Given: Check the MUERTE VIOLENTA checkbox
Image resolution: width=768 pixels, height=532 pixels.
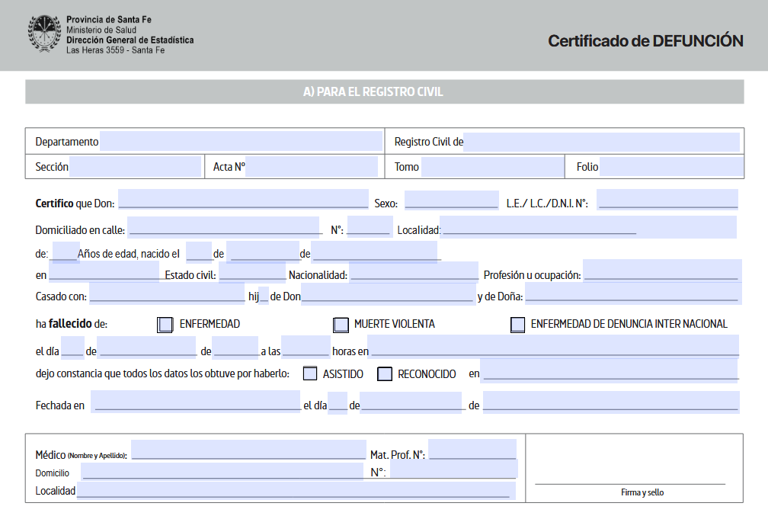Looking at the screenshot, I should [341, 325].
